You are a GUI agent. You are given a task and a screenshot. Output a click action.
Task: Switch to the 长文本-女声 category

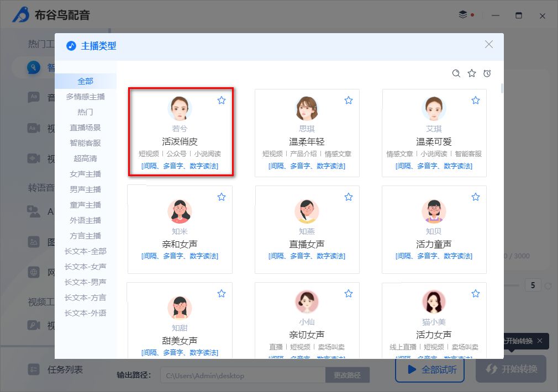point(86,267)
